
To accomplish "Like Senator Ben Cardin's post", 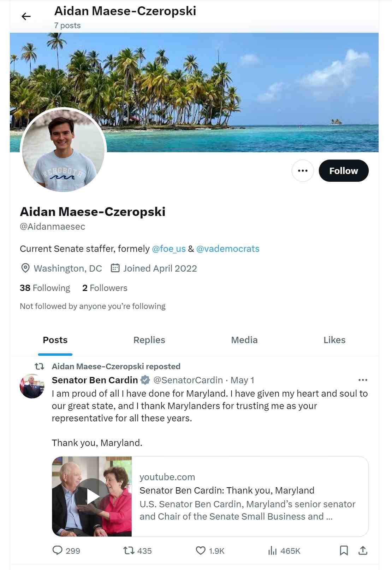I will [x=201, y=551].
